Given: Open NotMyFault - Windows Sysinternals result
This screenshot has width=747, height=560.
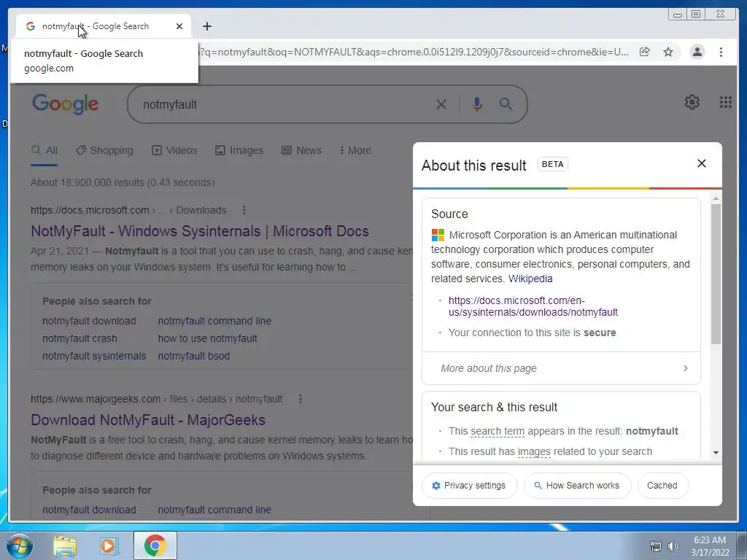Looking at the screenshot, I should pyautogui.click(x=200, y=231).
